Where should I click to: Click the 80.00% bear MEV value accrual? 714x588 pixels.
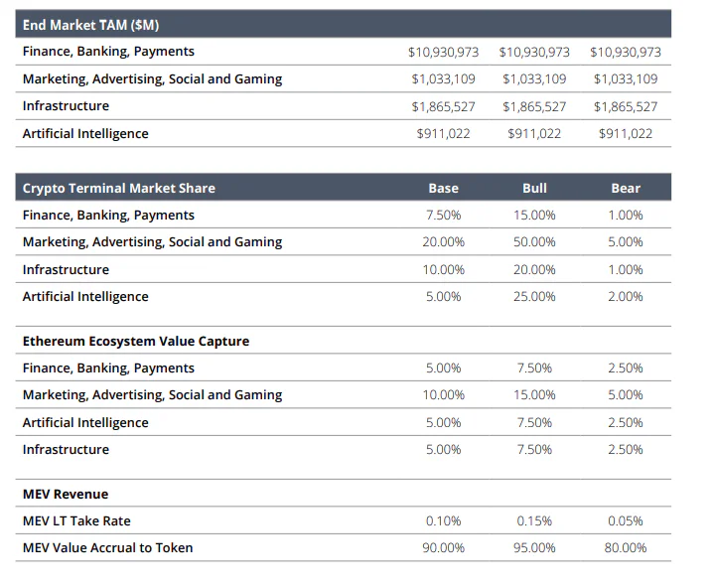tap(626, 547)
